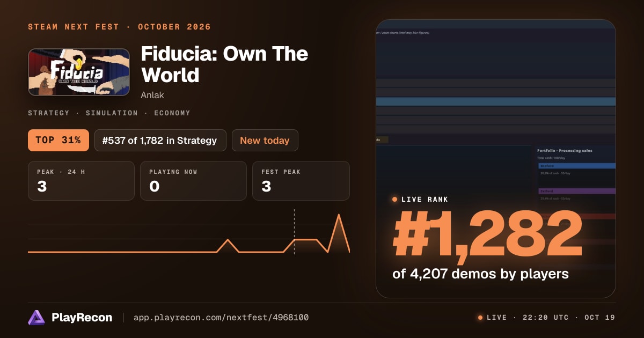The image size is (644, 338).
Task: Select the TOP 31% badge
Action: coord(58,141)
